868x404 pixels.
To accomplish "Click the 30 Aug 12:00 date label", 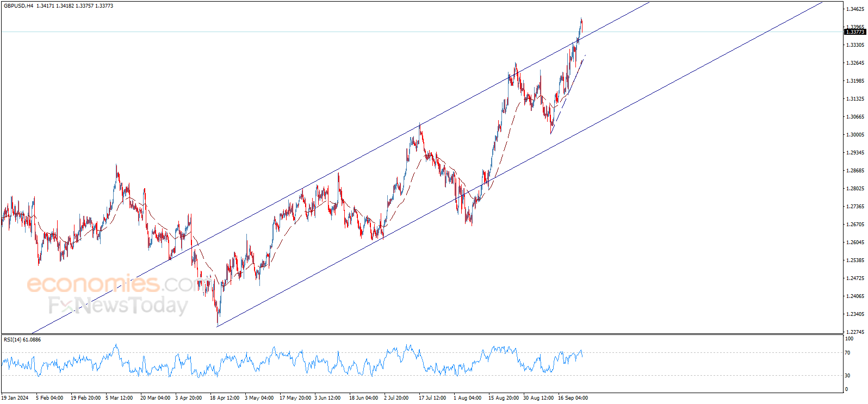I will point(538,398).
